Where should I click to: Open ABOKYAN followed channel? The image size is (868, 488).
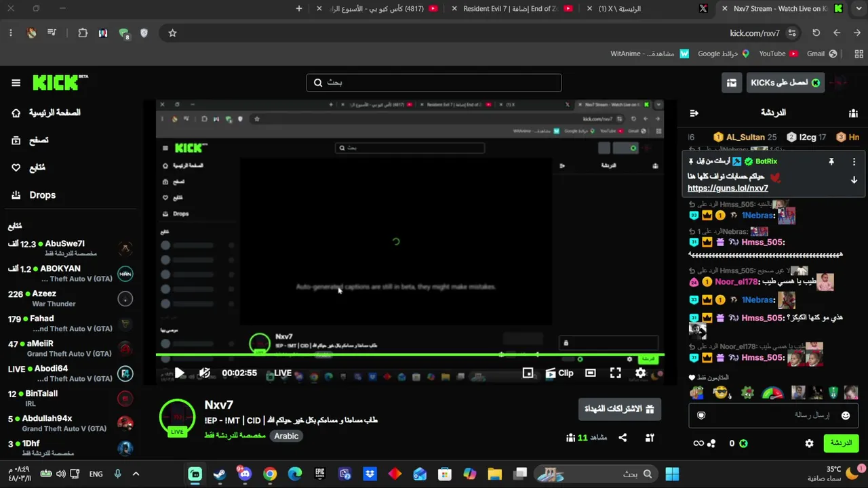pos(70,274)
